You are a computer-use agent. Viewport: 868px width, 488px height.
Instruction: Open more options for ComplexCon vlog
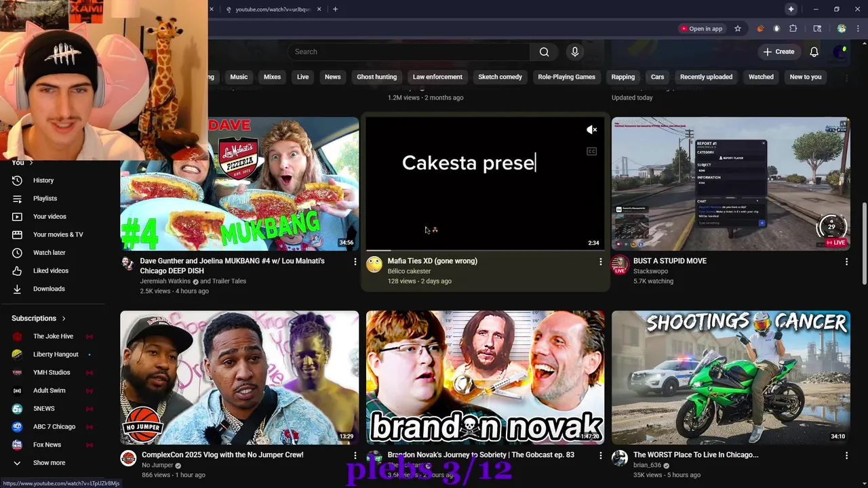click(x=355, y=455)
